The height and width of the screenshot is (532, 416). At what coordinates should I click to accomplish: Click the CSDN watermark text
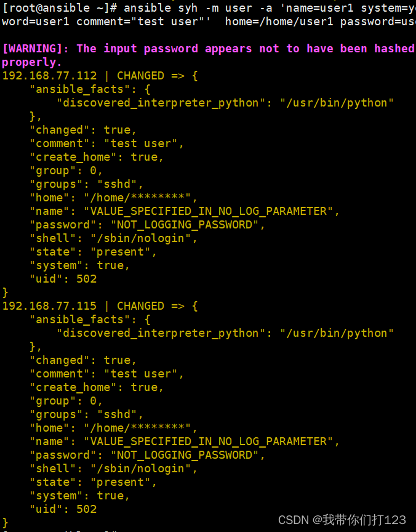pos(342,520)
